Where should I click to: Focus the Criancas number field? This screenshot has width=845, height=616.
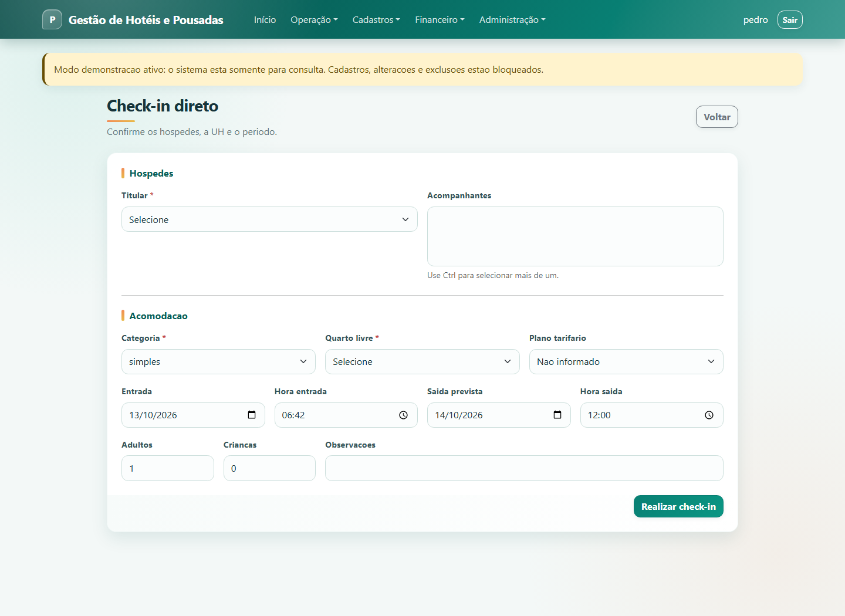coord(269,468)
